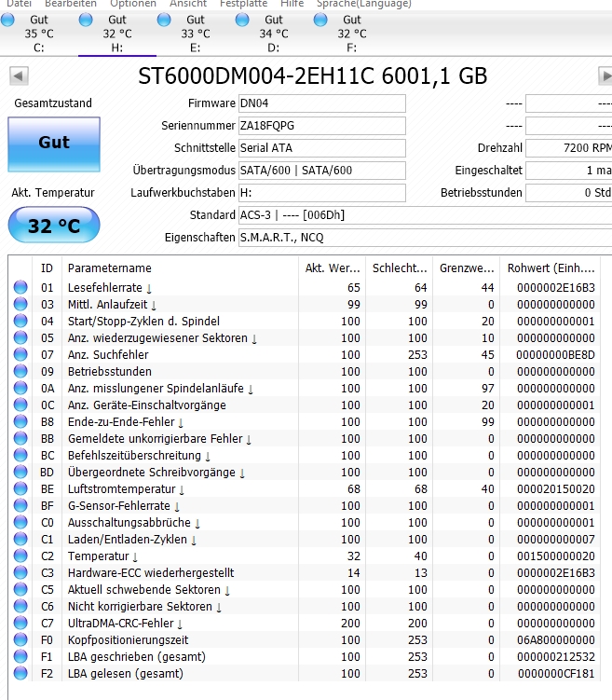Click status orb for Anz. Suchfehler row
This screenshot has width=612, height=700.
pyautogui.click(x=20, y=354)
